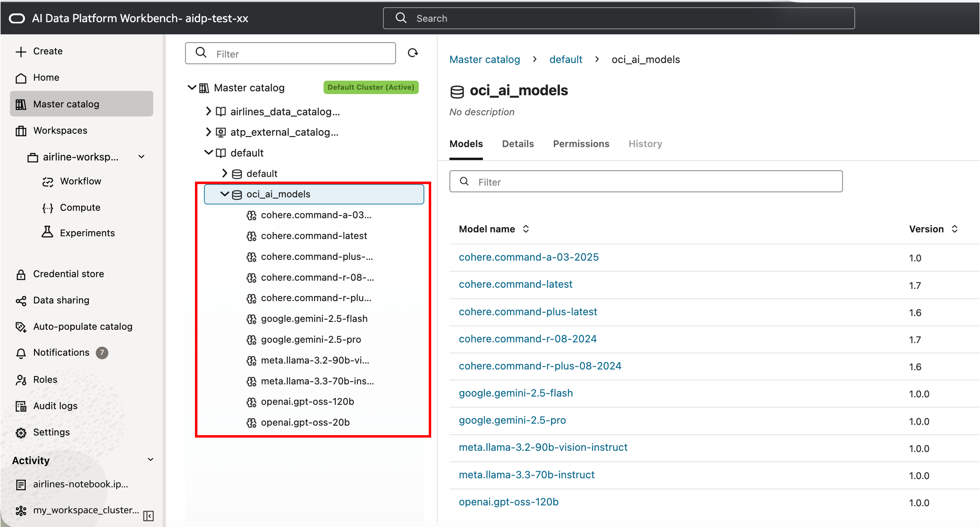The image size is (980, 527).
Task: Select meta.llama-3.3-70b-ins... in the tree
Action: [317, 381]
